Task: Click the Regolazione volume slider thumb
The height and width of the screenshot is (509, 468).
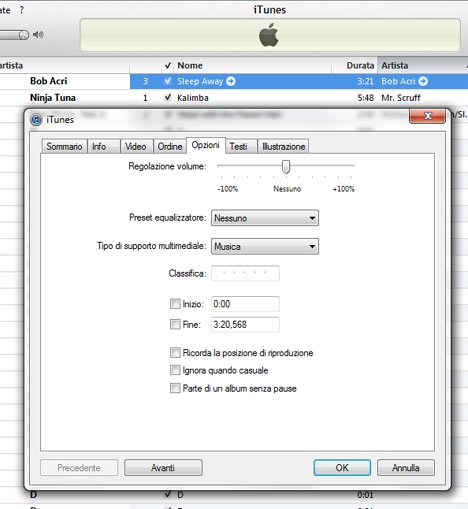Action: (286, 166)
